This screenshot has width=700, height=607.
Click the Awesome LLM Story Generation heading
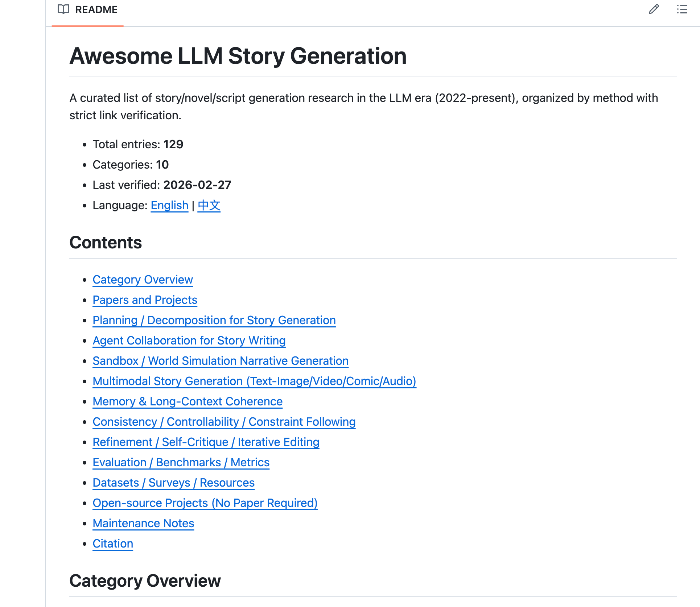[x=238, y=56]
